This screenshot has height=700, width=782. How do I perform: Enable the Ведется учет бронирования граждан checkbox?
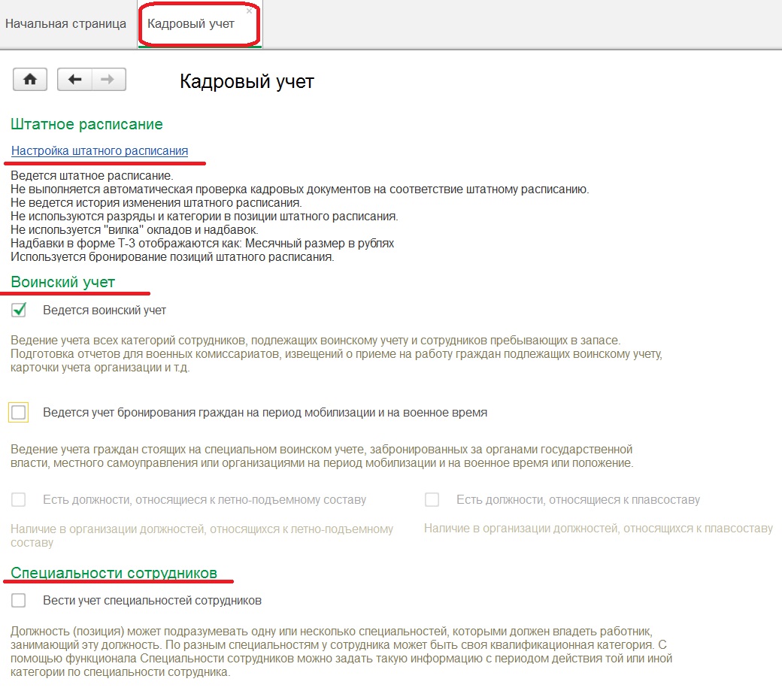(19, 412)
